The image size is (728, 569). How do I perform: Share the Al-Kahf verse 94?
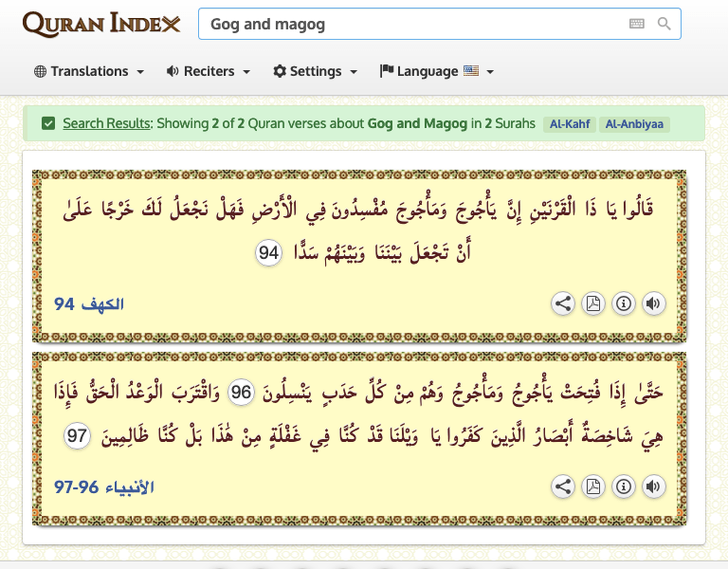click(563, 303)
